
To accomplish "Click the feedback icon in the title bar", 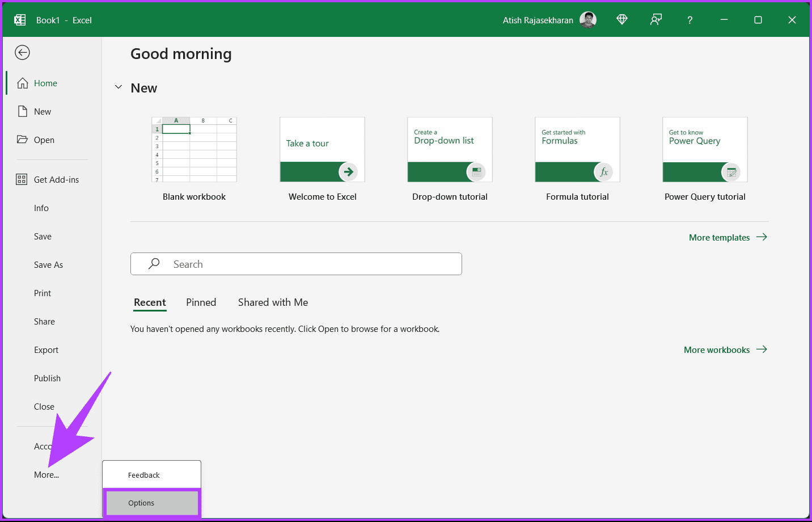I will pyautogui.click(x=655, y=19).
